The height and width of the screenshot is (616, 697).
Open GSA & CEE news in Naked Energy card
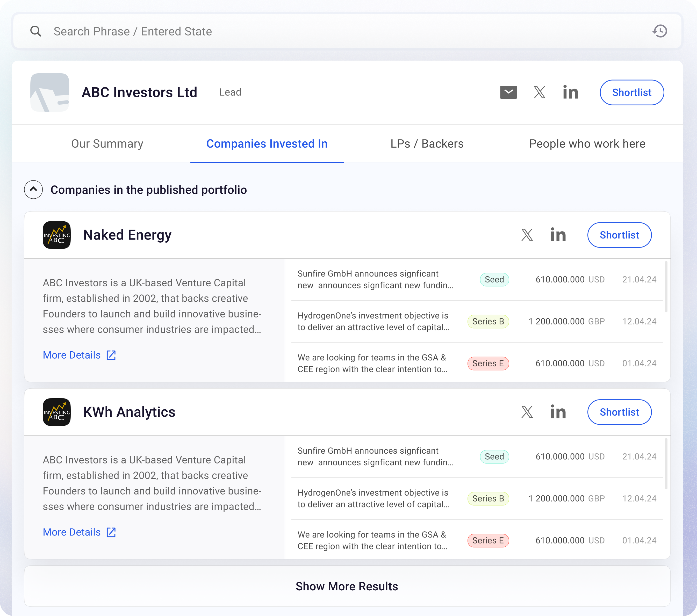pos(372,363)
